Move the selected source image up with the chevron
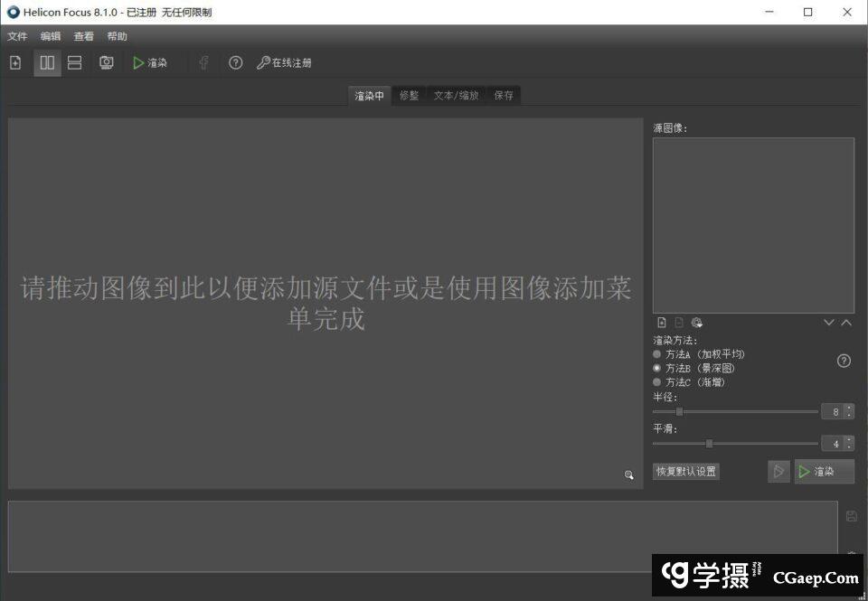Image resolution: width=868 pixels, height=601 pixels. click(846, 323)
